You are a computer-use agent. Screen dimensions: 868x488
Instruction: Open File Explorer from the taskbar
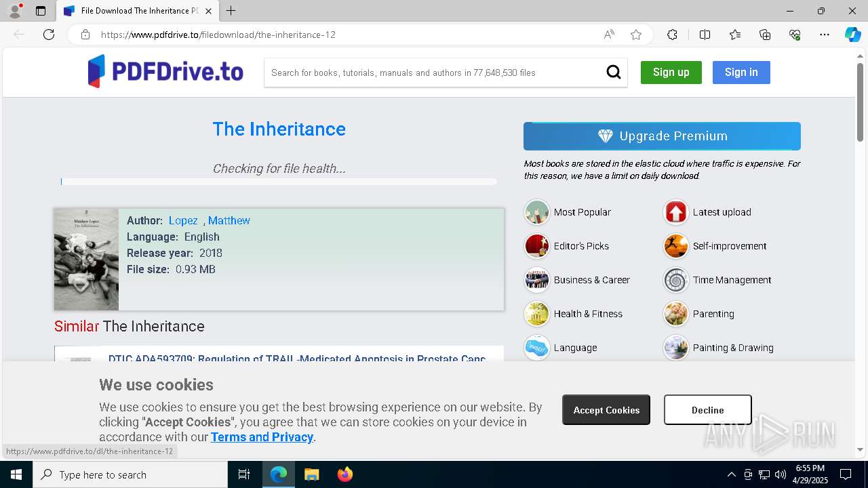tap(311, 474)
